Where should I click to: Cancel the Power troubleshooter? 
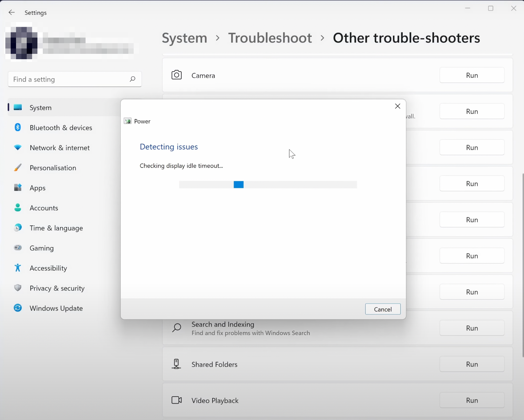click(383, 309)
